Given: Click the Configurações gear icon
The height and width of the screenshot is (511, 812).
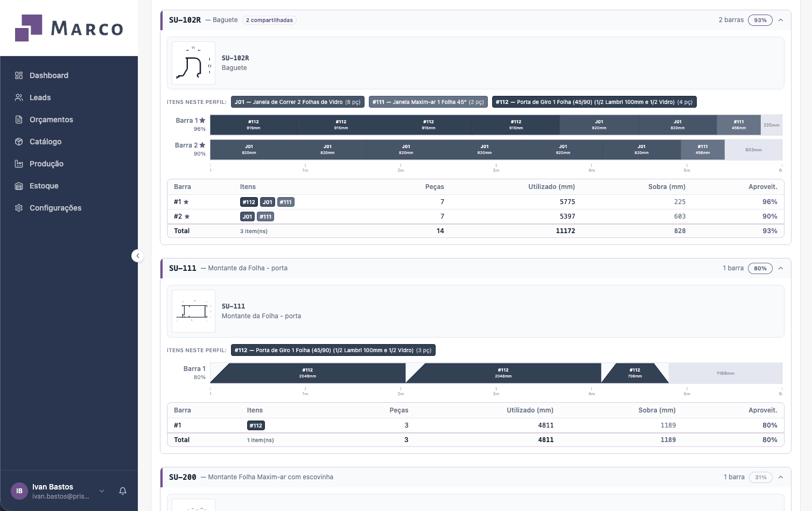Looking at the screenshot, I should [19, 208].
